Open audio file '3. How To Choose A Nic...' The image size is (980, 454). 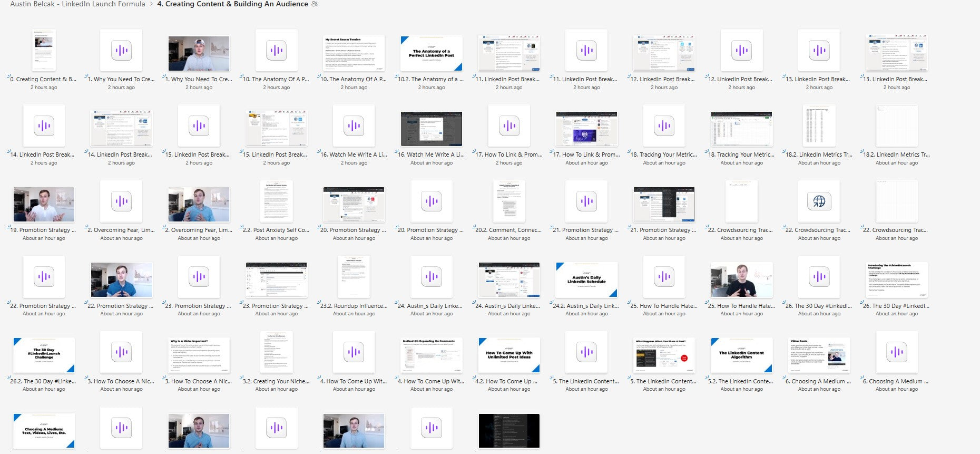coord(121,352)
